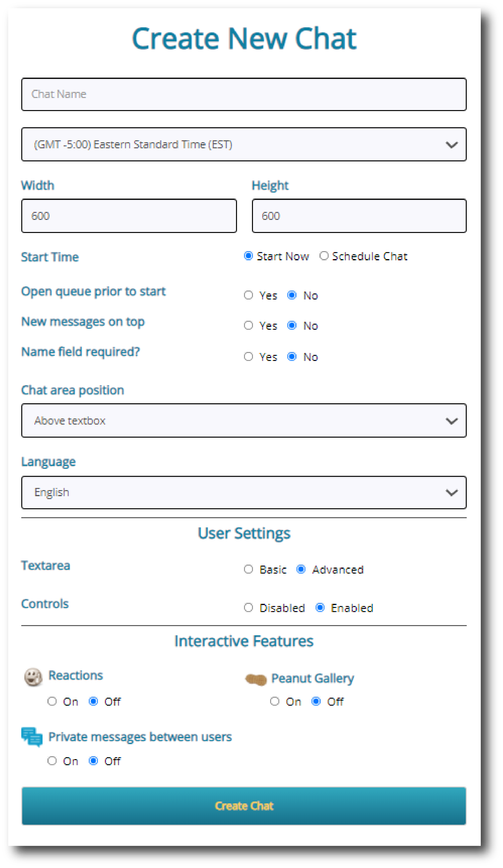The image size is (503, 868).
Task: Turn Reactions On
Action: 52,702
